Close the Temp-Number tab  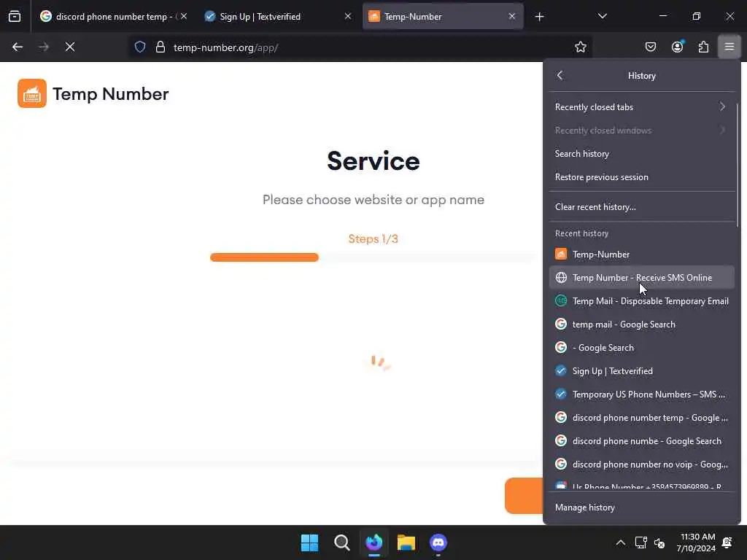point(511,16)
